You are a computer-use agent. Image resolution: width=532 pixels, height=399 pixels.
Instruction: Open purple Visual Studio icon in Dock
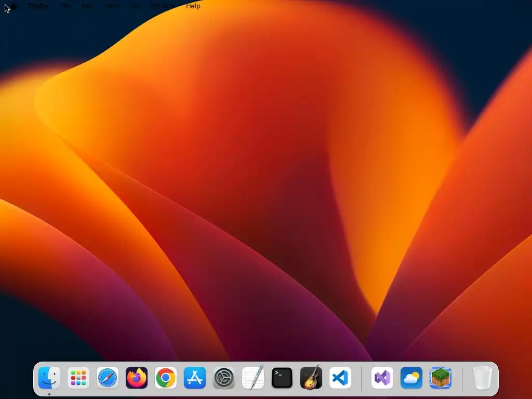382,378
